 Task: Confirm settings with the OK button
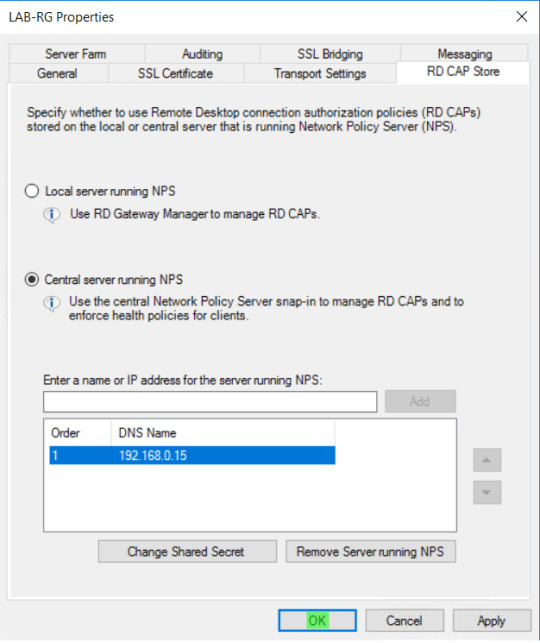(x=317, y=620)
